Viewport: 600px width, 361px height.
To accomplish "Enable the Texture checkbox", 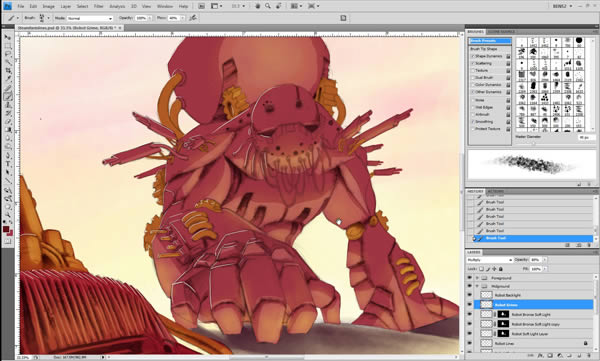I will (x=473, y=71).
